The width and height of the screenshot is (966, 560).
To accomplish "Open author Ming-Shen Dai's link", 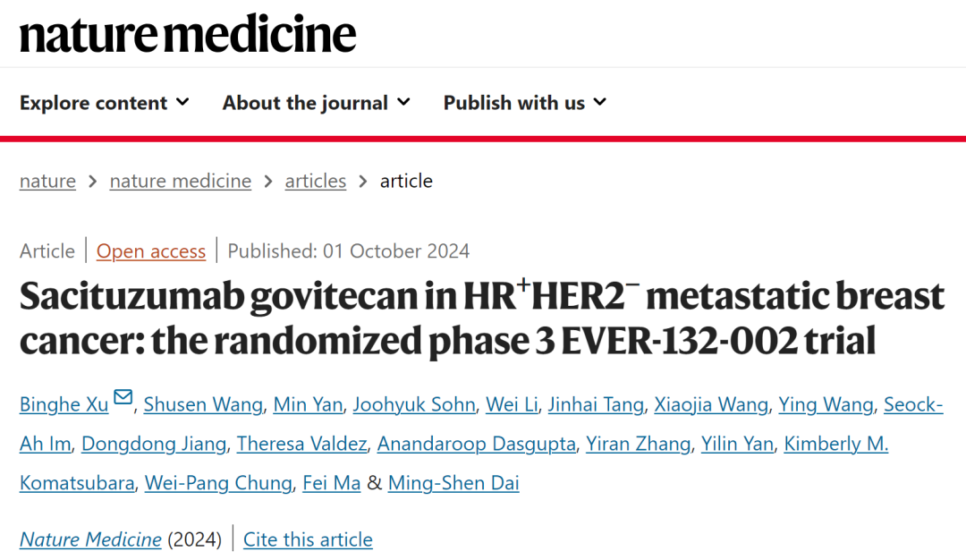I will 453,484.
